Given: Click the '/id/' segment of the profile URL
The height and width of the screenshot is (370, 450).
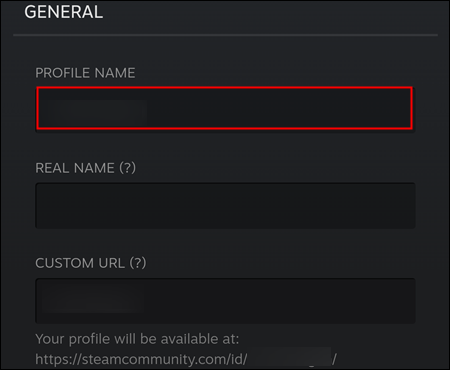Looking at the screenshot, I should pyautogui.click(x=237, y=359).
